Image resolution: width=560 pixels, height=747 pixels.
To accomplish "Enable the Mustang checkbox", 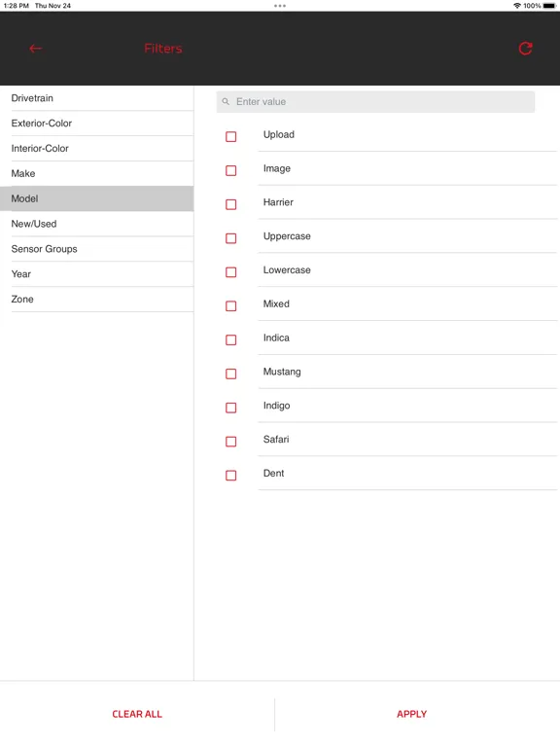I will (x=231, y=373).
